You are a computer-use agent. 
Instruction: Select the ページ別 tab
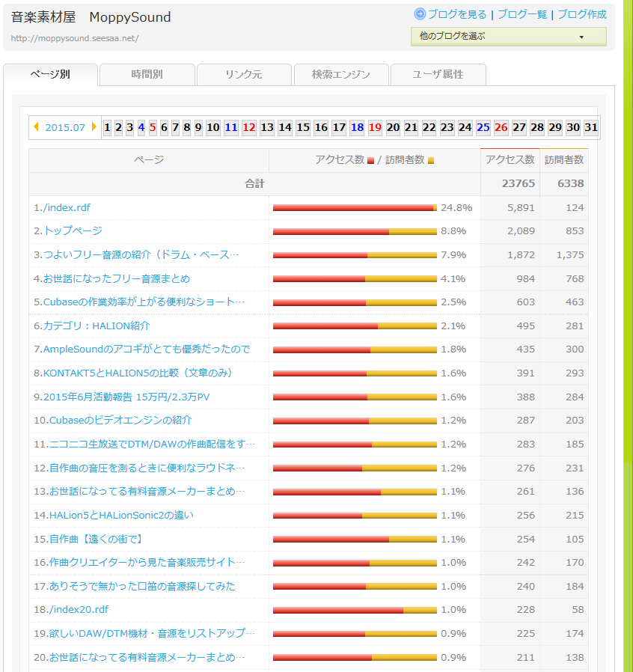tap(50, 74)
